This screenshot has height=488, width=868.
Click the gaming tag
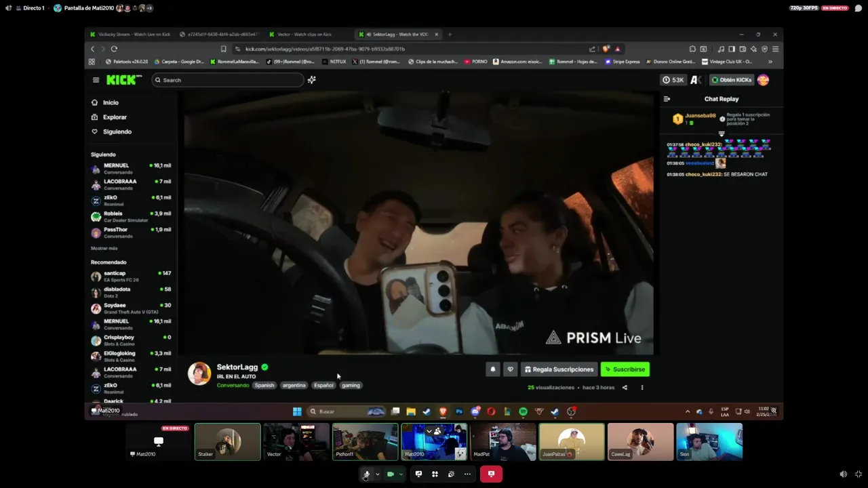[x=351, y=385]
